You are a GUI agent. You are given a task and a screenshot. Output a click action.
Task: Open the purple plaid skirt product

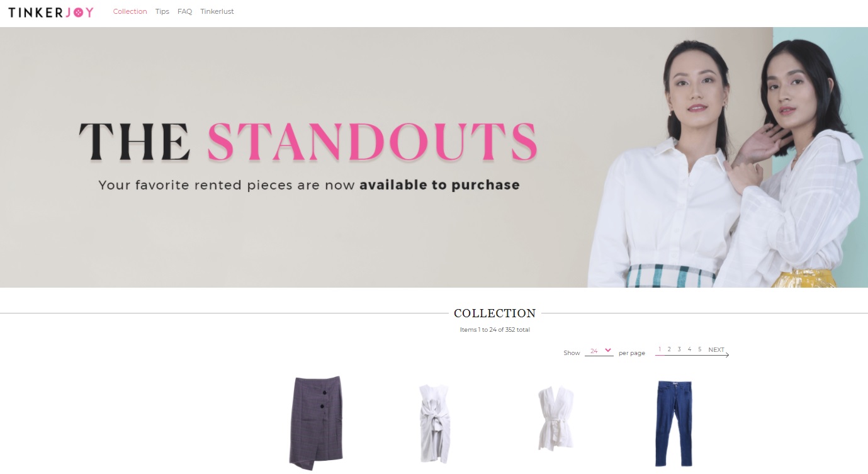tap(316, 422)
